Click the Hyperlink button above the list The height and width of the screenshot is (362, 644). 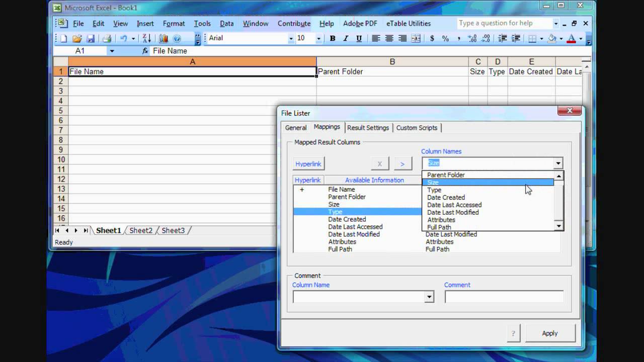coord(308,164)
